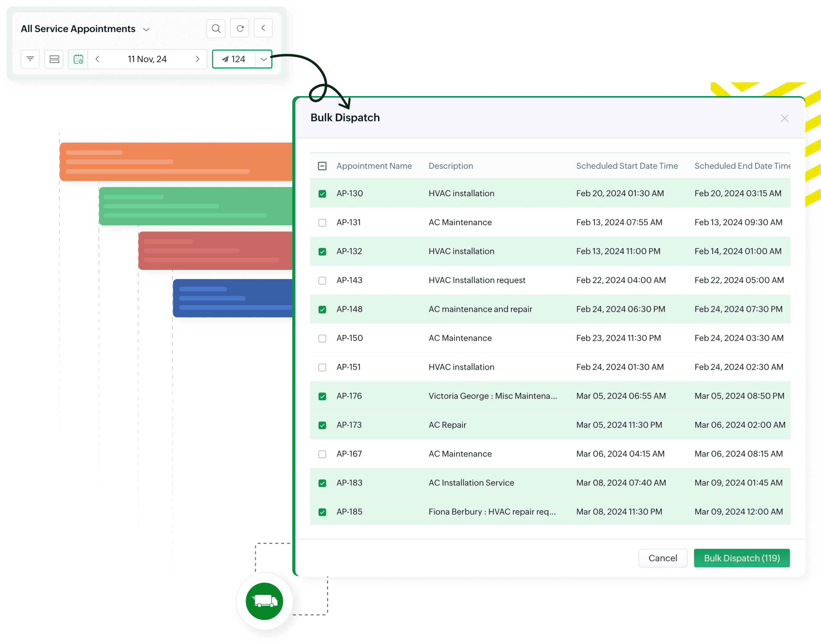Viewport: 821px width, 644px height.
Task: Toggle the select-all header checkbox
Action: coord(322,166)
